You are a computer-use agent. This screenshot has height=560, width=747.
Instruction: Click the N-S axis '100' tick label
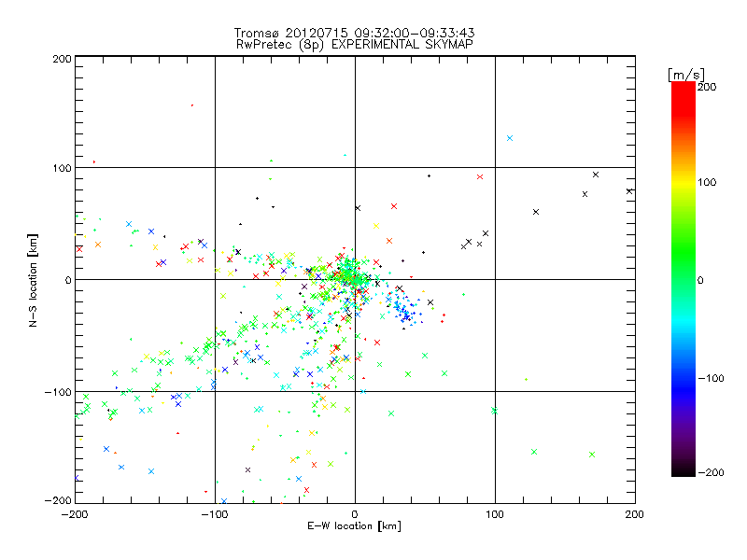click(62, 168)
